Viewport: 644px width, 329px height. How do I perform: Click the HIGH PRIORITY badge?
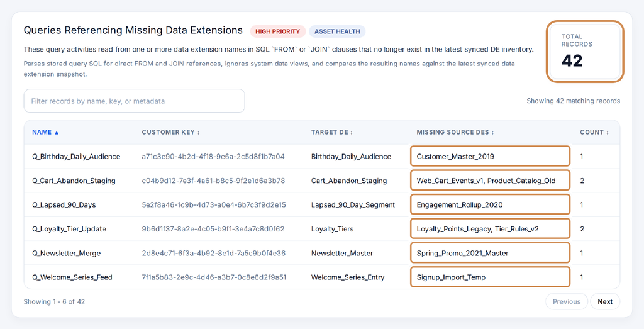[x=277, y=31]
